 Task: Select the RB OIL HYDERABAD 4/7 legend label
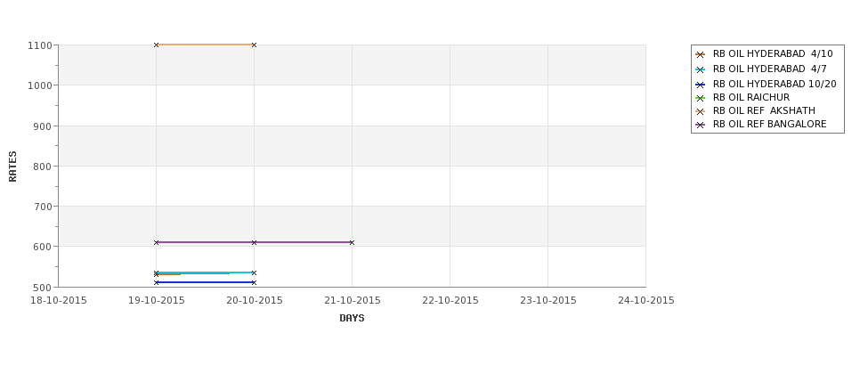tap(769, 69)
